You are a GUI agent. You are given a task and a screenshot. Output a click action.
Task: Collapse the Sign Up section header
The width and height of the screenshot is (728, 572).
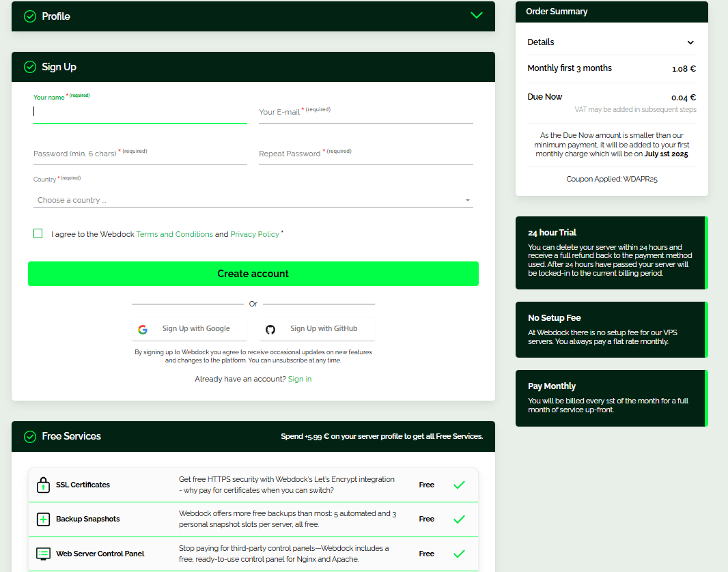point(253,67)
